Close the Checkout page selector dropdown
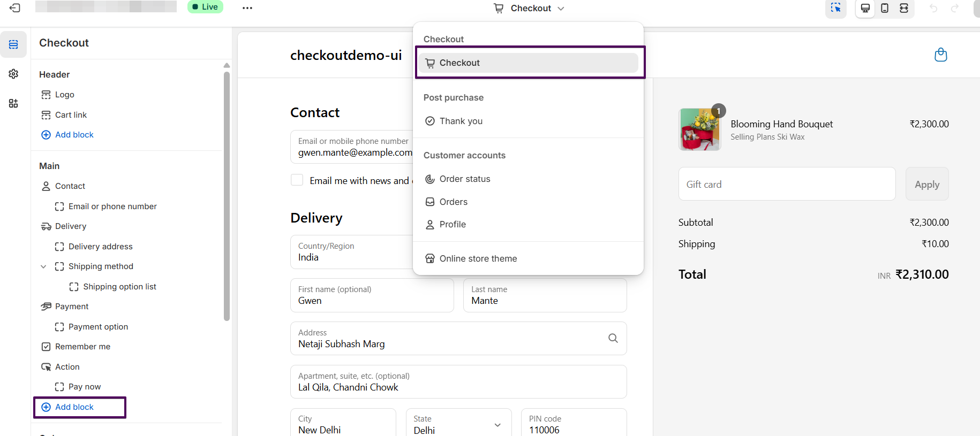980x436 pixels. (x=530, y=8)
